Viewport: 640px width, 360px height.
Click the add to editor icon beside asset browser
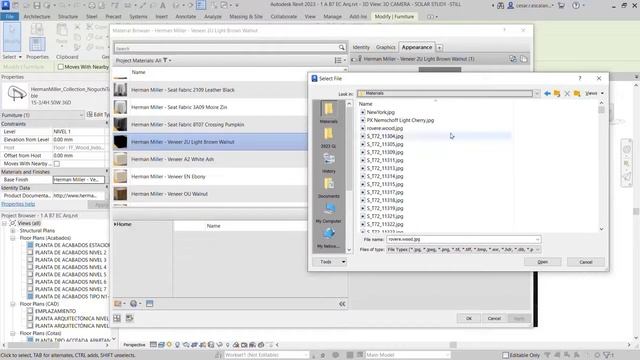(129, 318)
